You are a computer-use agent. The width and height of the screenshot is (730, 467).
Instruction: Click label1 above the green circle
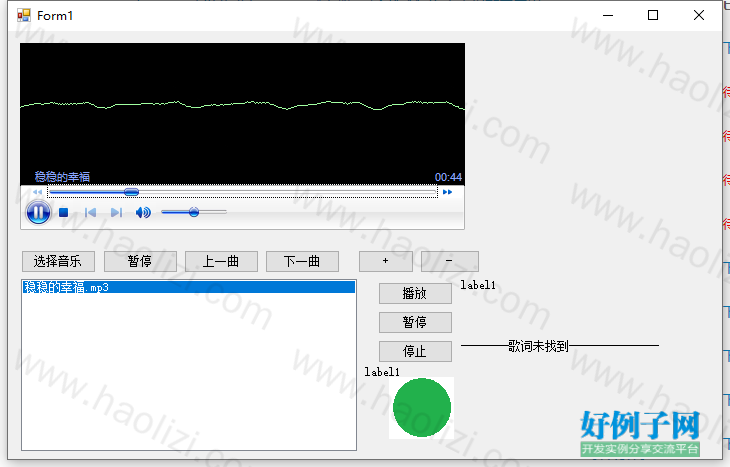point(382,372)
